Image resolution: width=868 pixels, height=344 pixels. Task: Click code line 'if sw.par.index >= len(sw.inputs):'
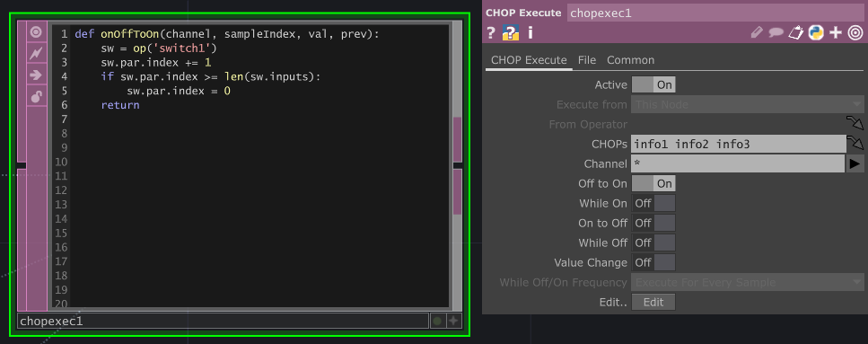click(x=211, y=76)
